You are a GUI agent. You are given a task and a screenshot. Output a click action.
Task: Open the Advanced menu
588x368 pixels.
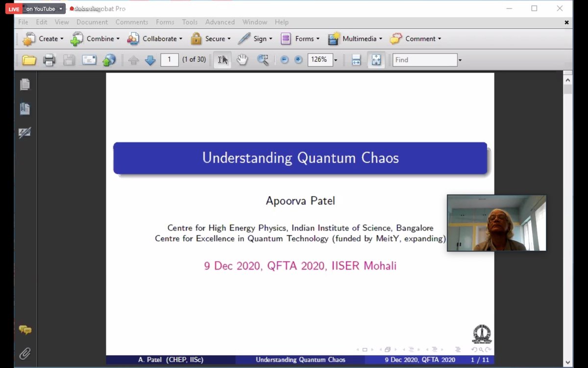[x=220, y=22]
